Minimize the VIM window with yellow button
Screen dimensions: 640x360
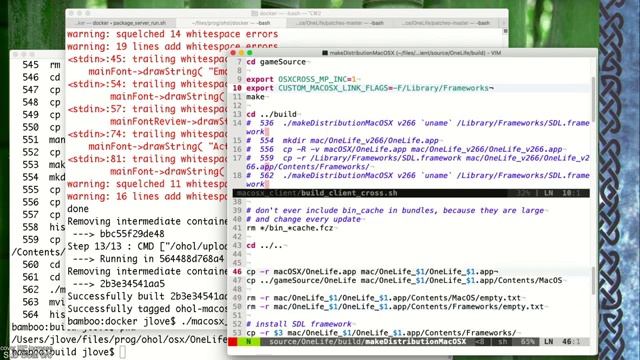pos(241,53)
